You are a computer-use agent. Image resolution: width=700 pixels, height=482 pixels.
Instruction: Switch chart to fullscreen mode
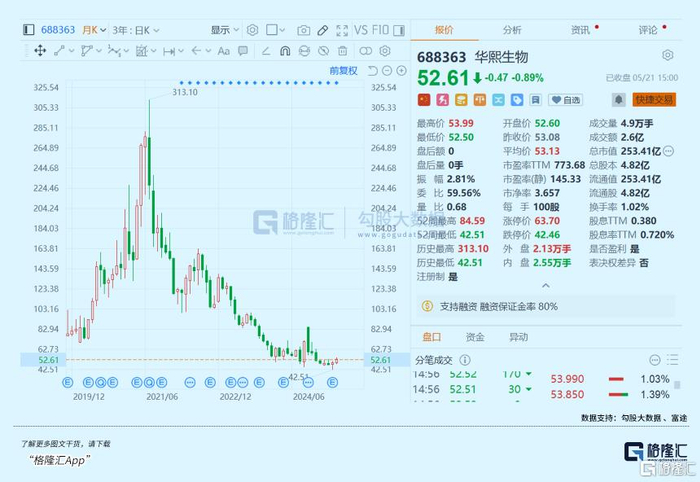click(342, 30)
